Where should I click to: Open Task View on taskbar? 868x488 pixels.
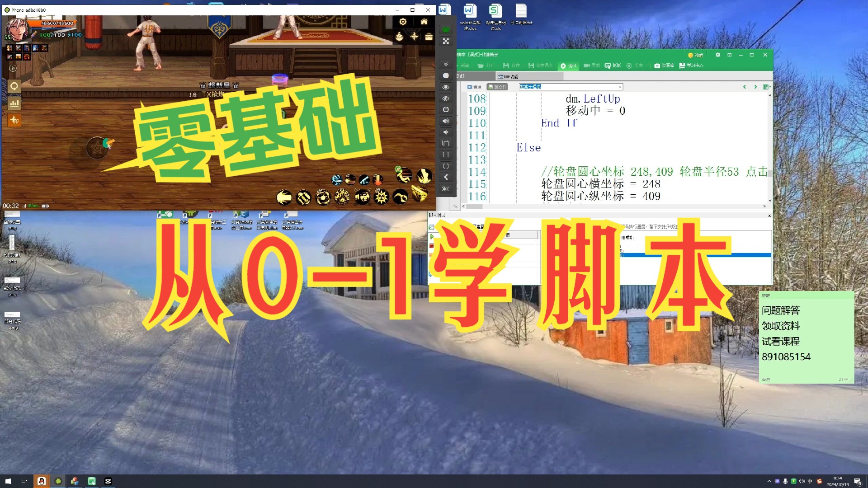point(24,481)
